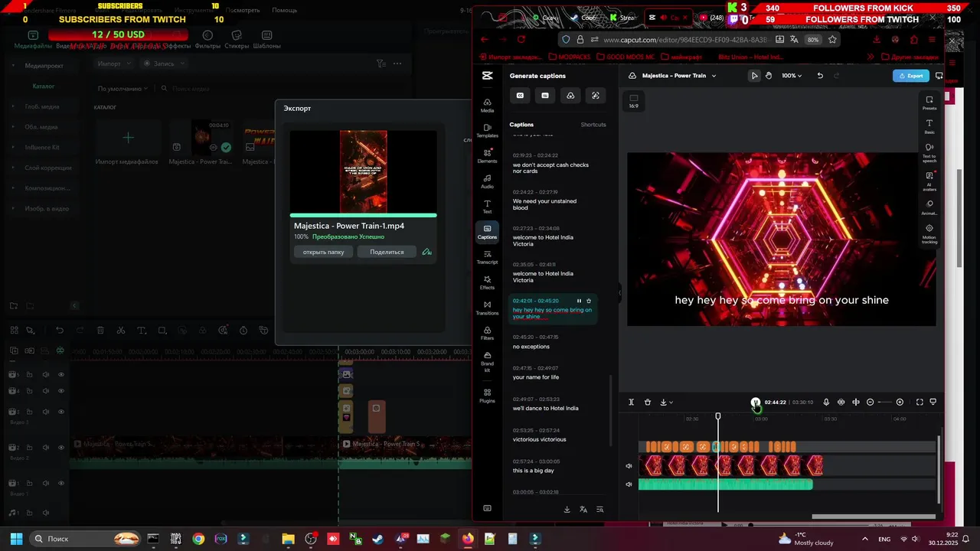Open the Majestica - Power Train project dropdown
Screen dimensions: 980x551
click(678, 76)
